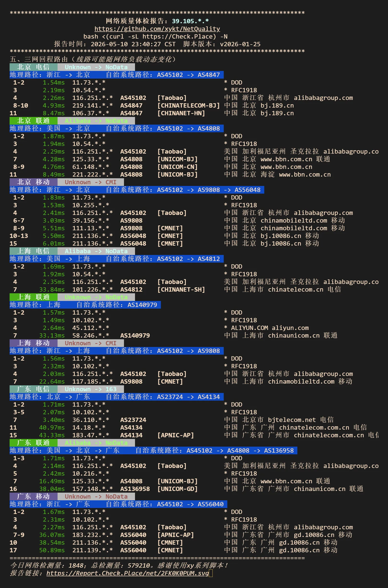388x588 pixels.
Task: Click the CHINATELECOM-BJ hop row
Action: tap(153, 105)
